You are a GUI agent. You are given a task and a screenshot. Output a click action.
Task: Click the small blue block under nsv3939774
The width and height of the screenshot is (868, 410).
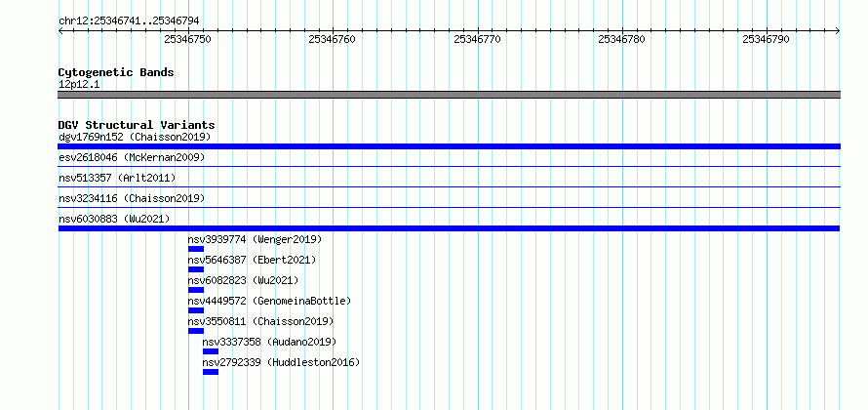pos(196,249)
